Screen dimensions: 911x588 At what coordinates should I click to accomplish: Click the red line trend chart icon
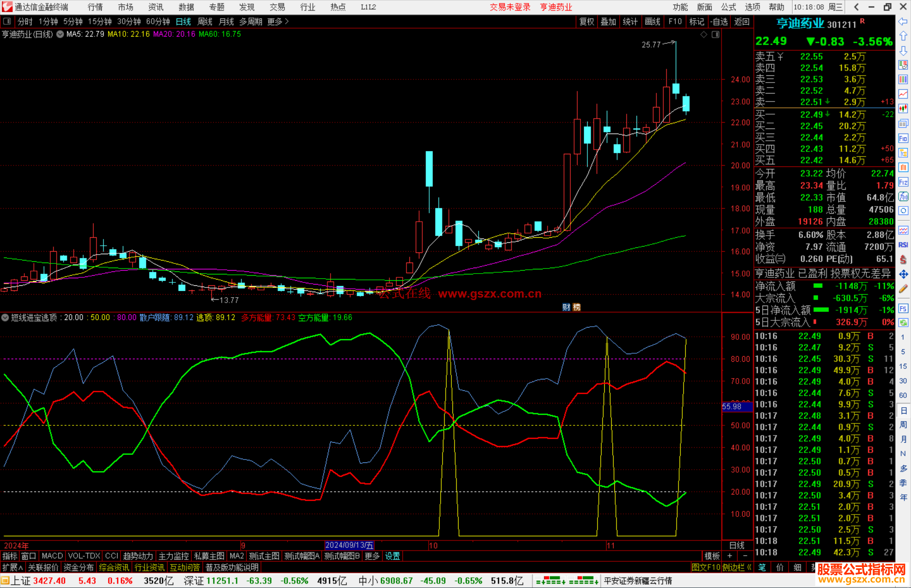[903, 94]
